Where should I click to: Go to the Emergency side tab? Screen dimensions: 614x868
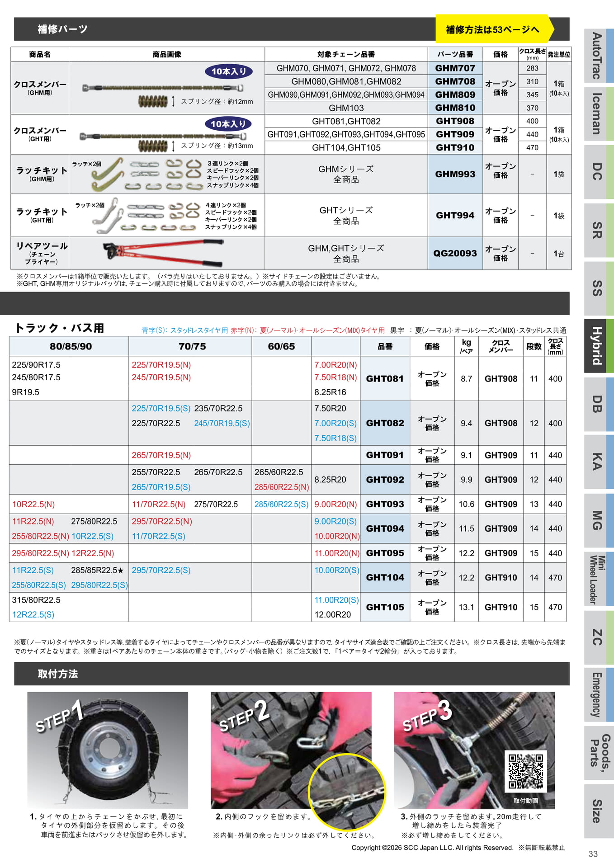pyautogui.click(x=599, y=695)
